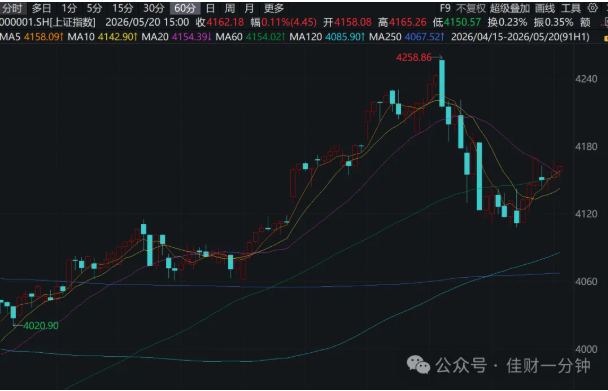Choose the 15分 chart period

point(123,8)
